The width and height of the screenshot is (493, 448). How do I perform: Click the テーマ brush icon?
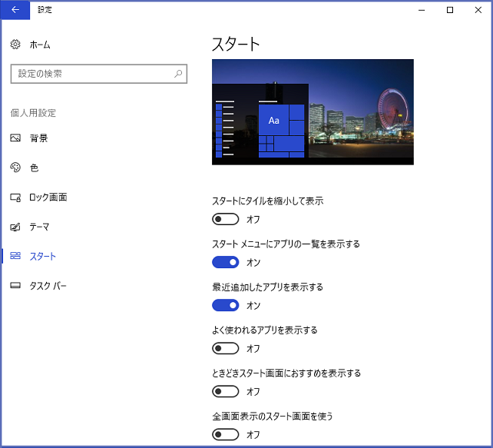pyautogui.click(x=15, y=227)
